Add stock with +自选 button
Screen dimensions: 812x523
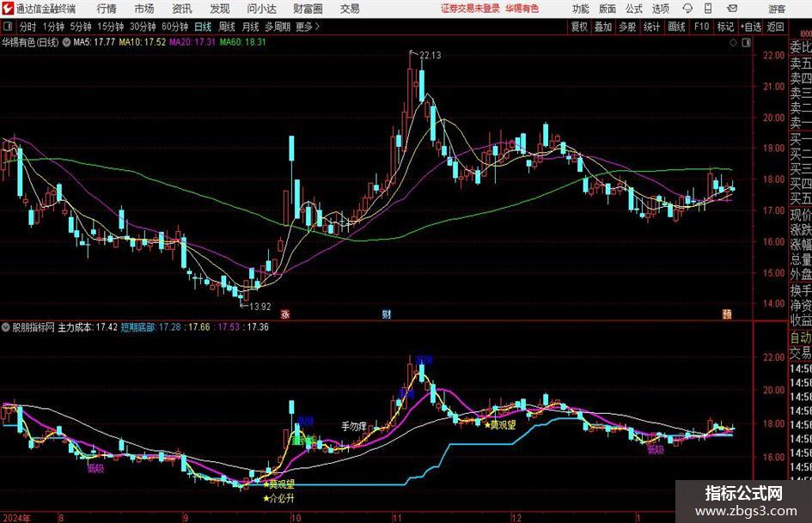pos(751,27)
